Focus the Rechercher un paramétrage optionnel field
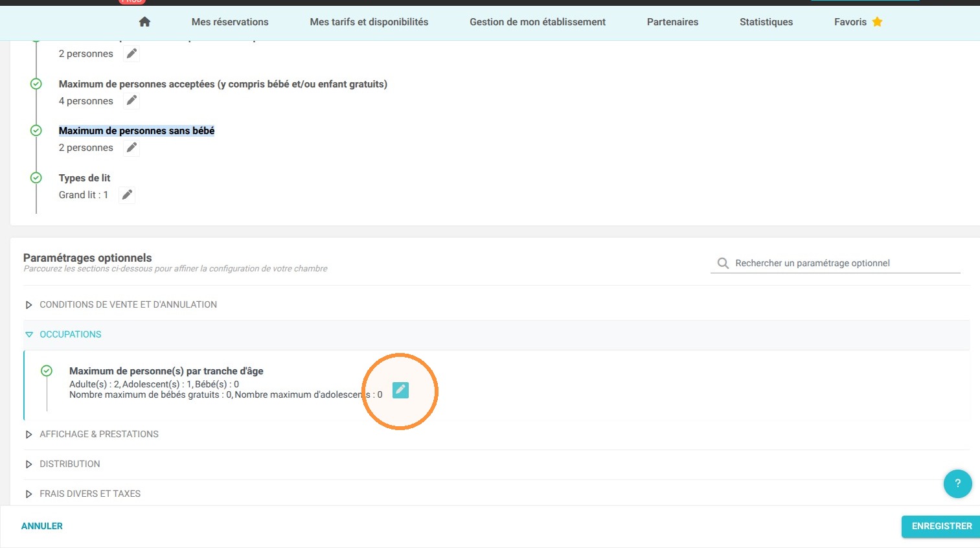980x548 pixels. click(836, 263)
